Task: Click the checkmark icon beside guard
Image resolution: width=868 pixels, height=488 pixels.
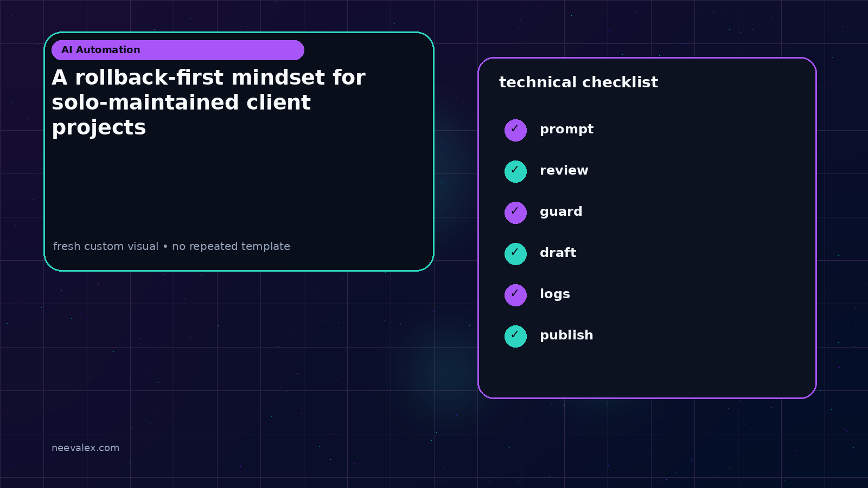Action: [x=515, y=213]
